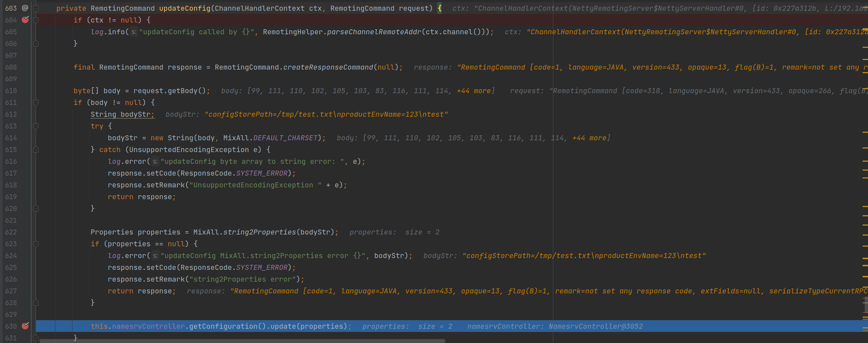Collapse the try block fold arrow on line 613
This screenshot has width=868, height=343.
[35, 126]
